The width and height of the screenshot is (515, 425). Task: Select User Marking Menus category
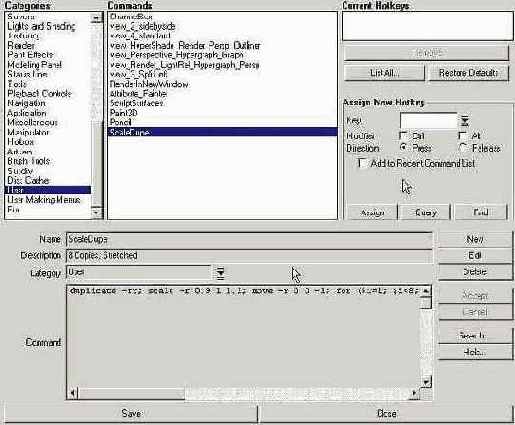(44, 200)
